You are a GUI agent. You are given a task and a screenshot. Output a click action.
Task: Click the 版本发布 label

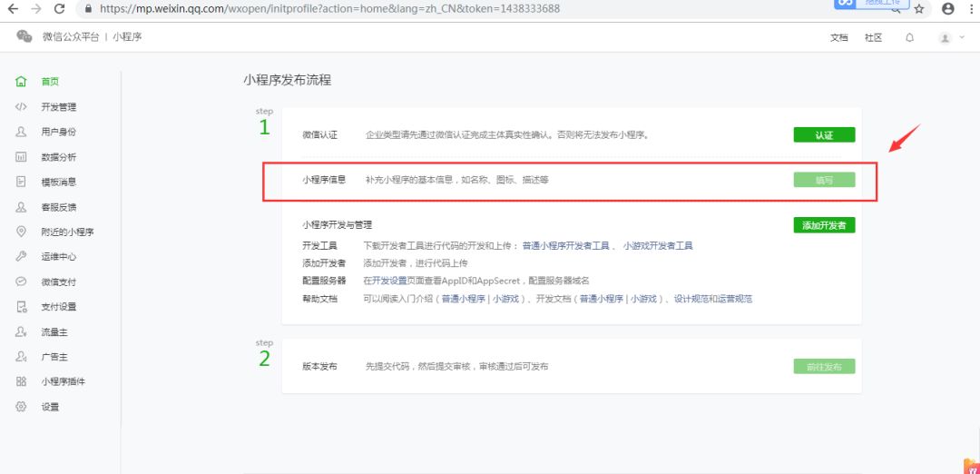click(319, 367)
